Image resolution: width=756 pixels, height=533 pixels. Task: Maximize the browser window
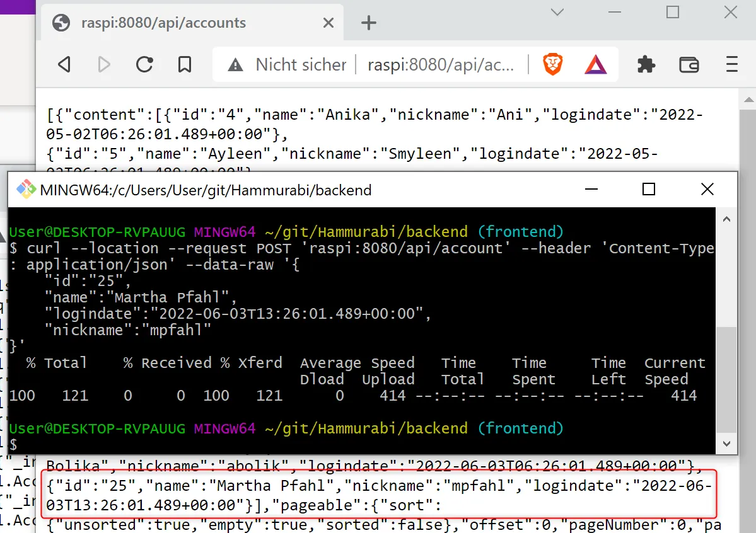[x=673, y=12]
